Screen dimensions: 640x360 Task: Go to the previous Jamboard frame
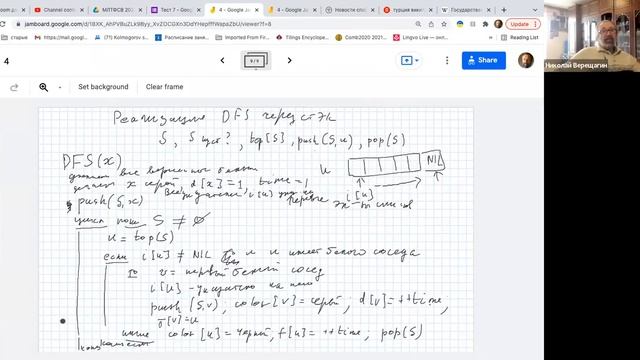click(222, 60)
